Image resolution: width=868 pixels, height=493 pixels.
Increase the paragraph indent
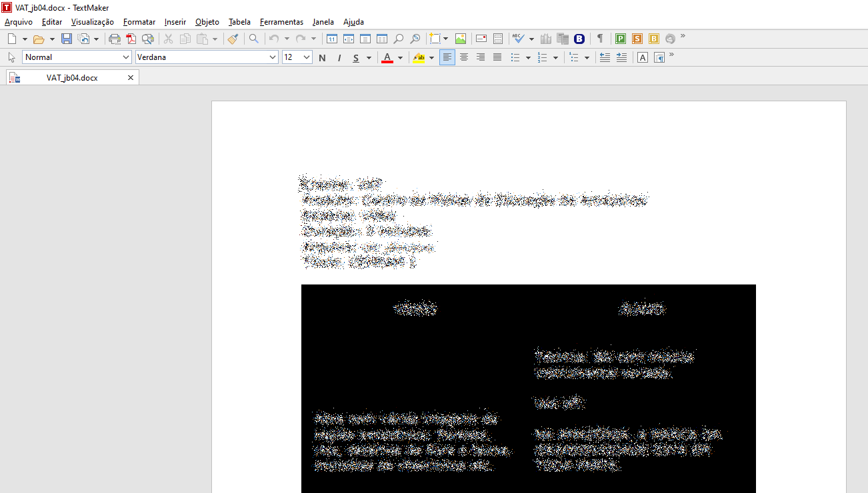(x=621, y=57)
